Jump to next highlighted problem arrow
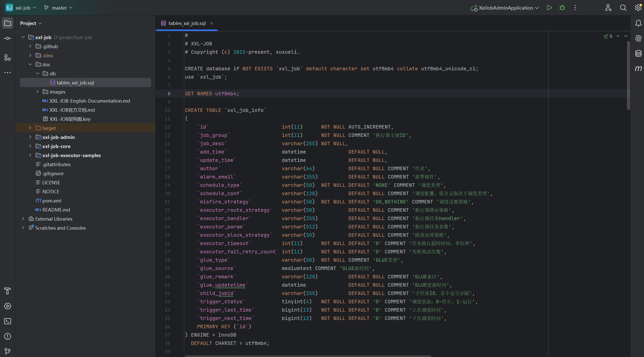 [626, 36]
